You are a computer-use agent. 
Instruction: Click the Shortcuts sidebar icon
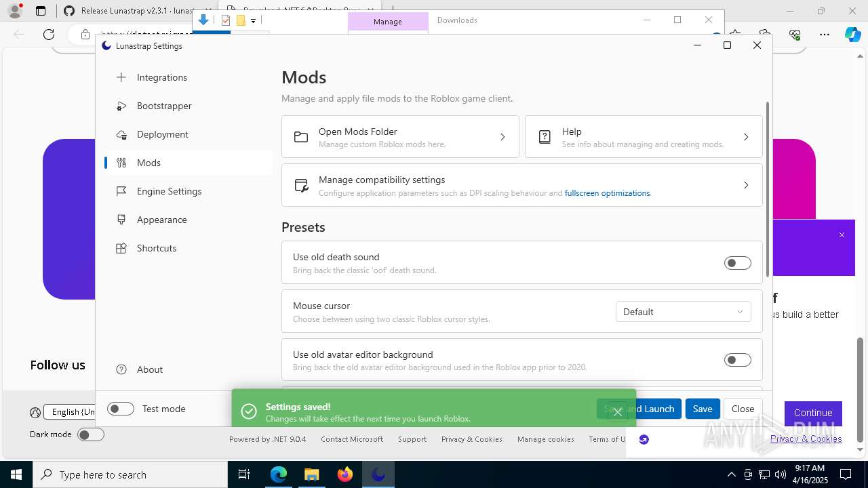tap(121, 248)
